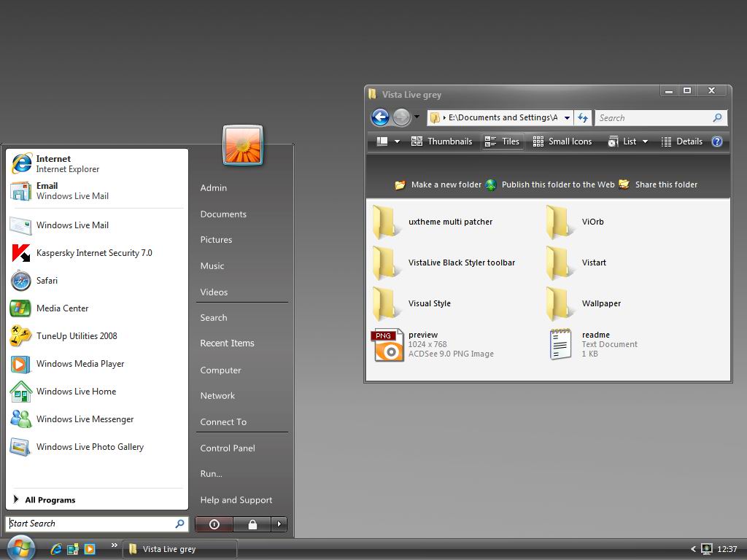The width and height of the screenshot is (747, 560).
Task: Click the user account flower picture
Action: coord(242,145)
